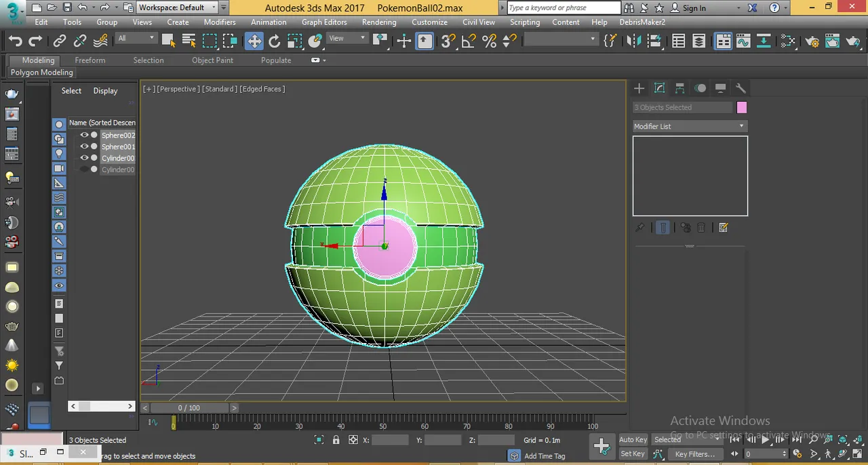The height and width of the screenshot is (465, 868).
Task: Open Render Setup teapot with gear
Action: tap(812, 41)
